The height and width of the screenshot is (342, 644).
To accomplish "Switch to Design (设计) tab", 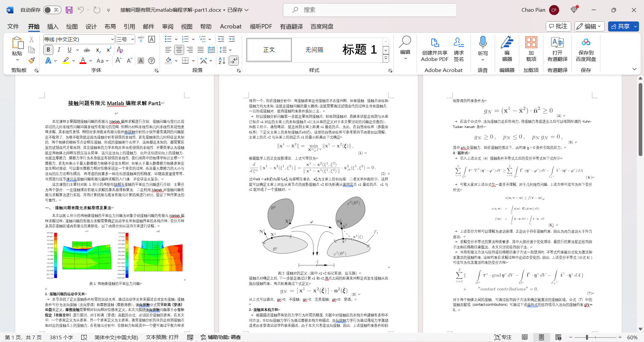I will 91,26.
